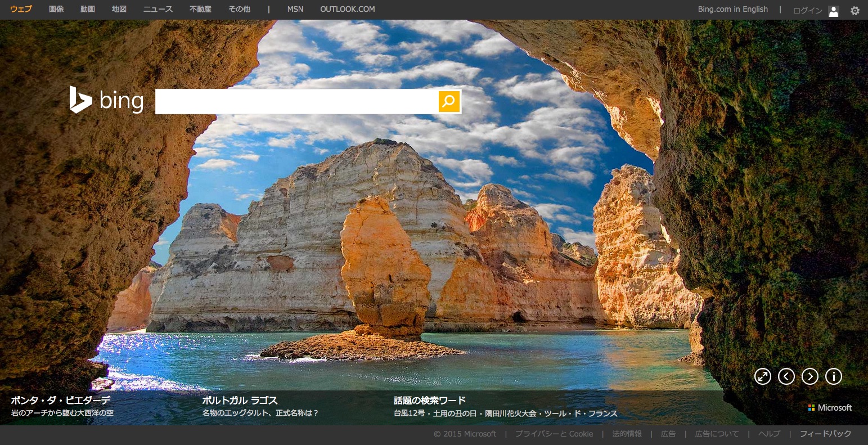
Task: Expand background image to full screen
Action: (x=762, y=376)
